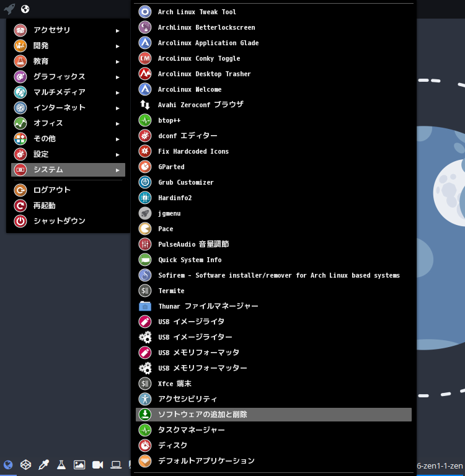Viewport: 465px width, 476px height.
Task: Expand the グラフィックス submenu arrow
Action: coord(118,77)
